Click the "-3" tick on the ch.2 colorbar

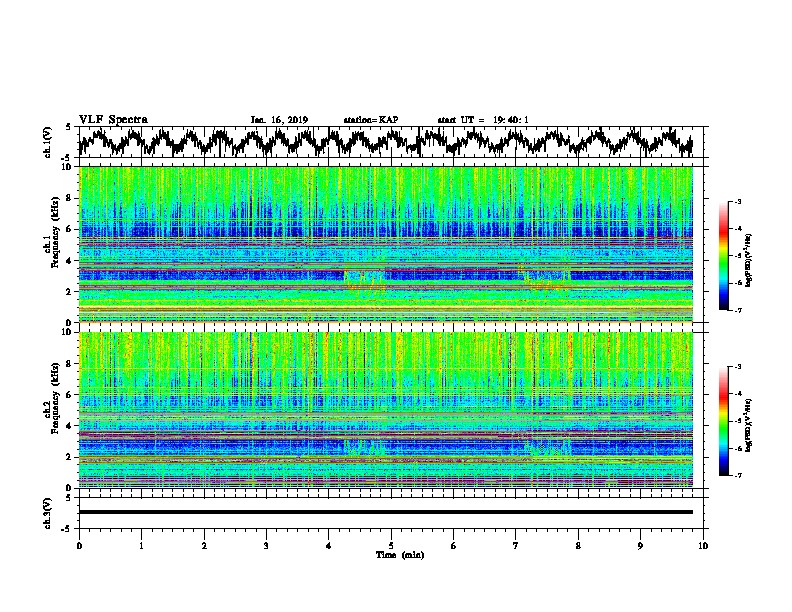tap(738, 367)
